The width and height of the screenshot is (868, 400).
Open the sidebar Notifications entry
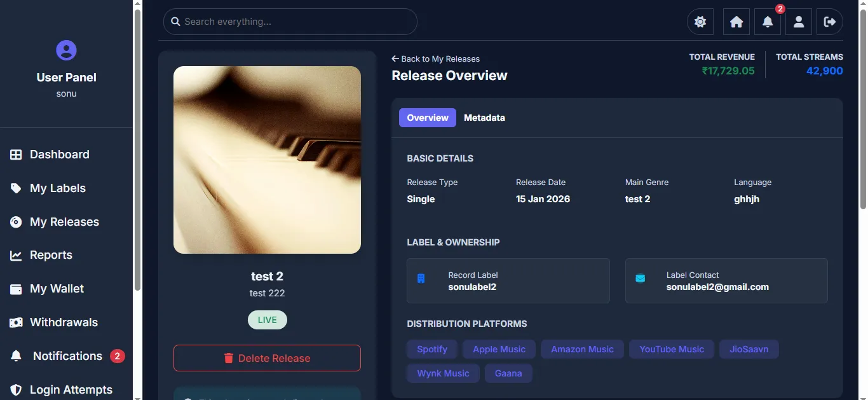[x=67, y=356]
